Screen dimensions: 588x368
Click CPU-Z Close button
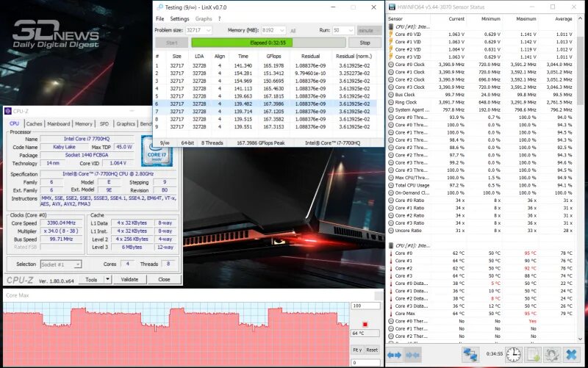point(164,279)
